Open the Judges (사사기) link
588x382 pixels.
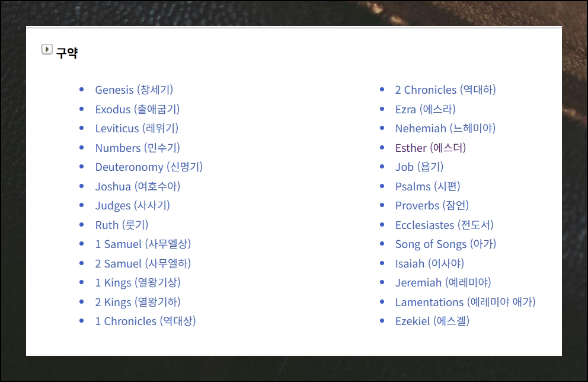click(x=132, y=206)
